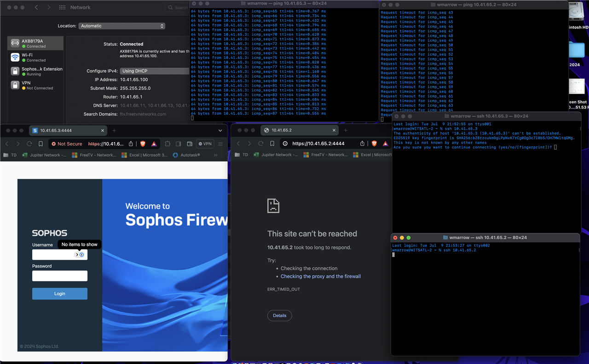Image resolution: width=589 pixels, height=364 pixels.
Task: Open TD bookmarks folder in 10.41.65.2 browser
Action: (x=242, y=155)
